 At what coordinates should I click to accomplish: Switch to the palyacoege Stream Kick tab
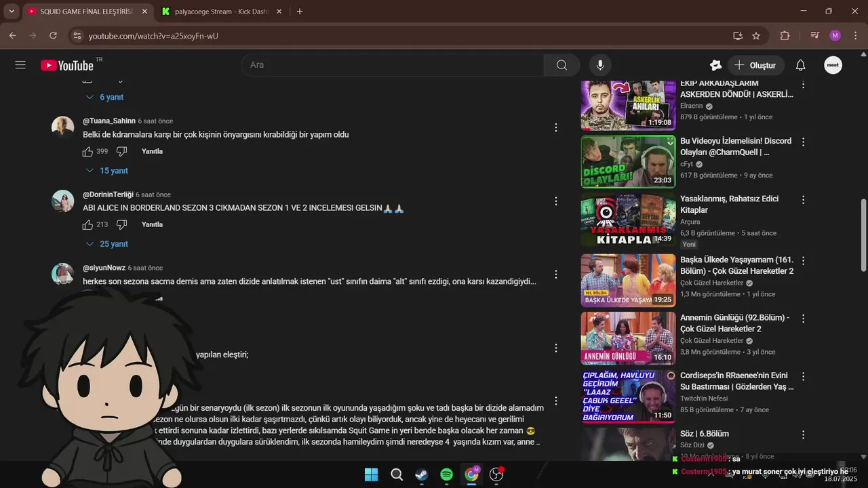click(x=222, y=12)
